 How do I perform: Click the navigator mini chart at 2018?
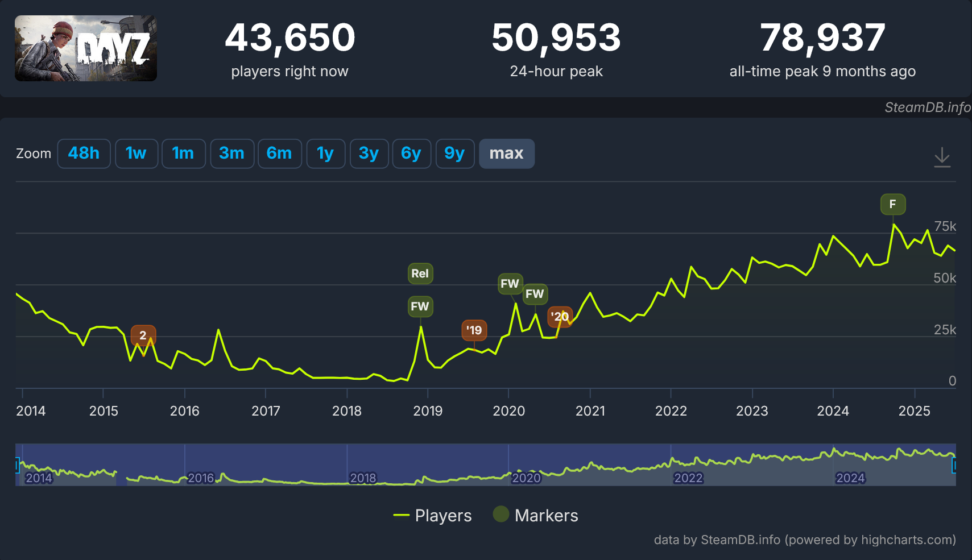363,478
